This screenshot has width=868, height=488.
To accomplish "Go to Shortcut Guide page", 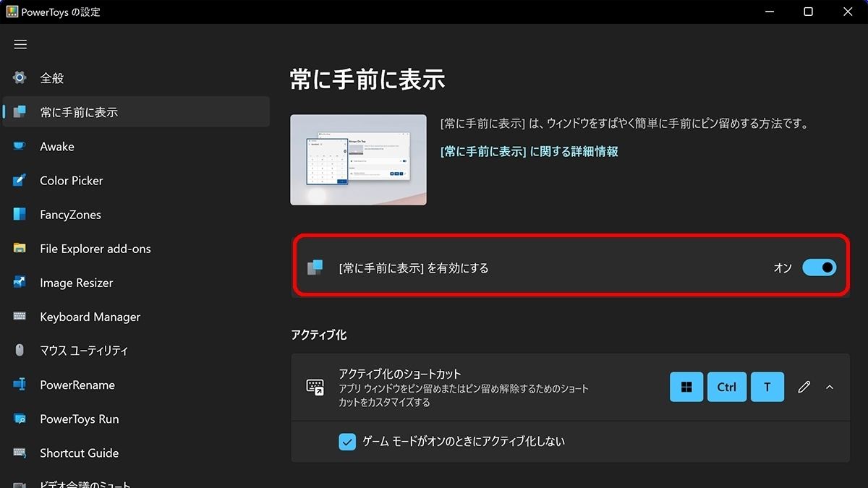I will [136, 453].
